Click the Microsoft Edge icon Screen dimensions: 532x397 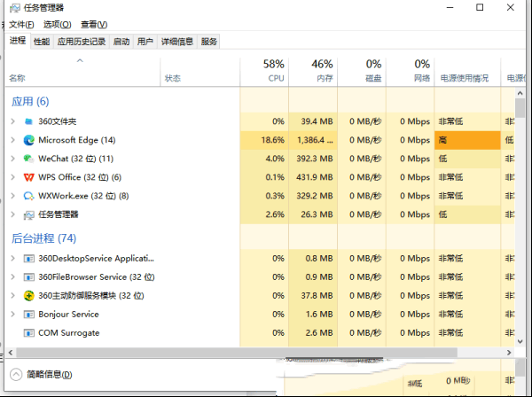coord(29,140)
